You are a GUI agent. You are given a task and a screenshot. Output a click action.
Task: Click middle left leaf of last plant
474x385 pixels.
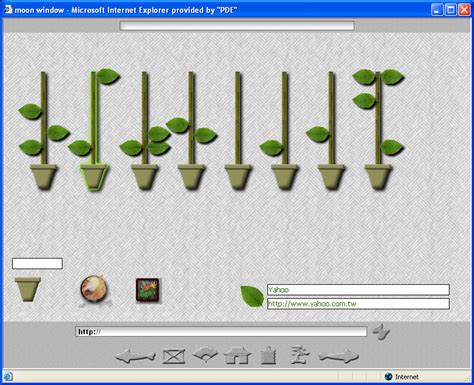point(364,101)
